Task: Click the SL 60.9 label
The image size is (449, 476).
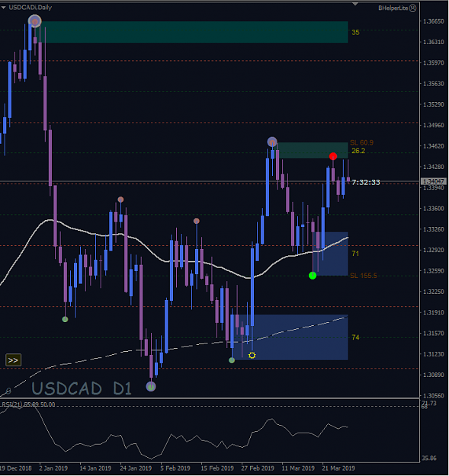Action: (361, 142)
